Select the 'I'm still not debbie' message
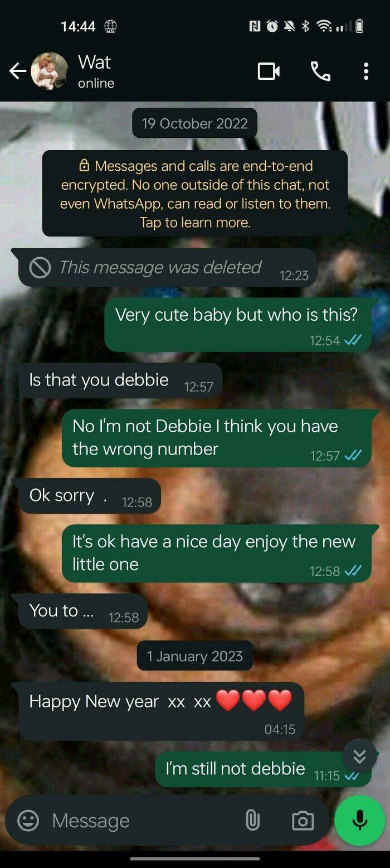Viewport: 390px width, 868px height. 263,769
